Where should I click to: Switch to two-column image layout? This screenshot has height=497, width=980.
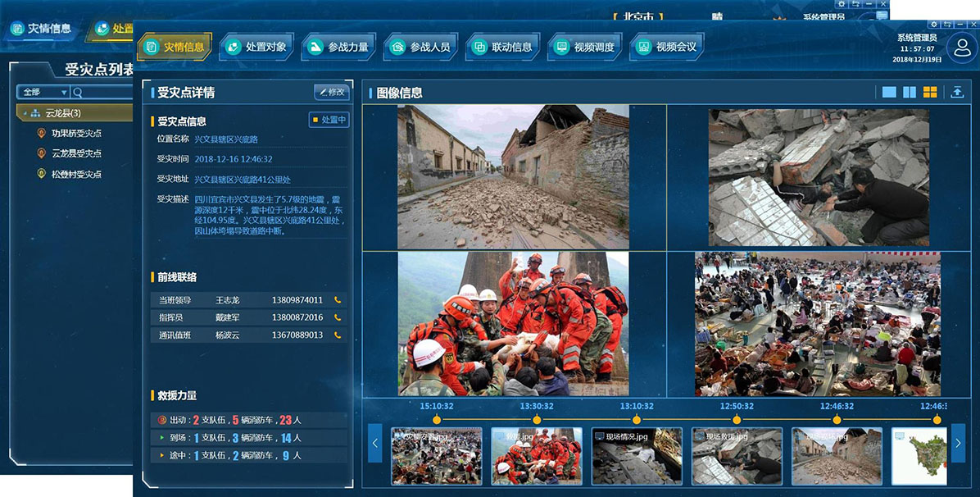(x=910, y=93)
